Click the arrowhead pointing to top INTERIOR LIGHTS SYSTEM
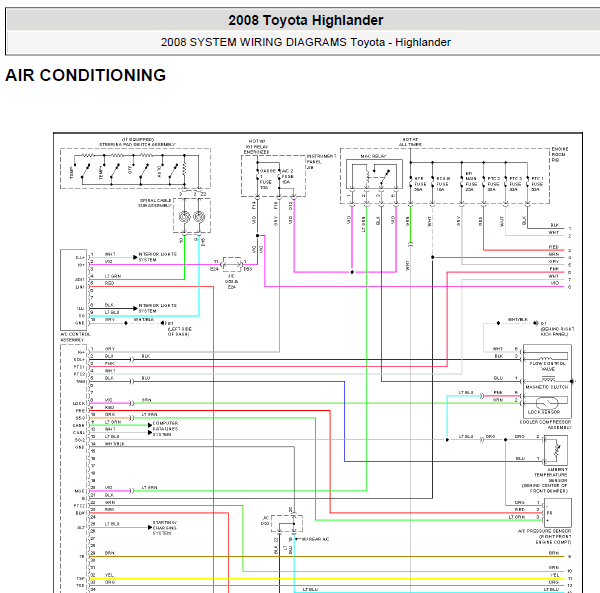This screenshot has height=593, width=600. point(135,257)
